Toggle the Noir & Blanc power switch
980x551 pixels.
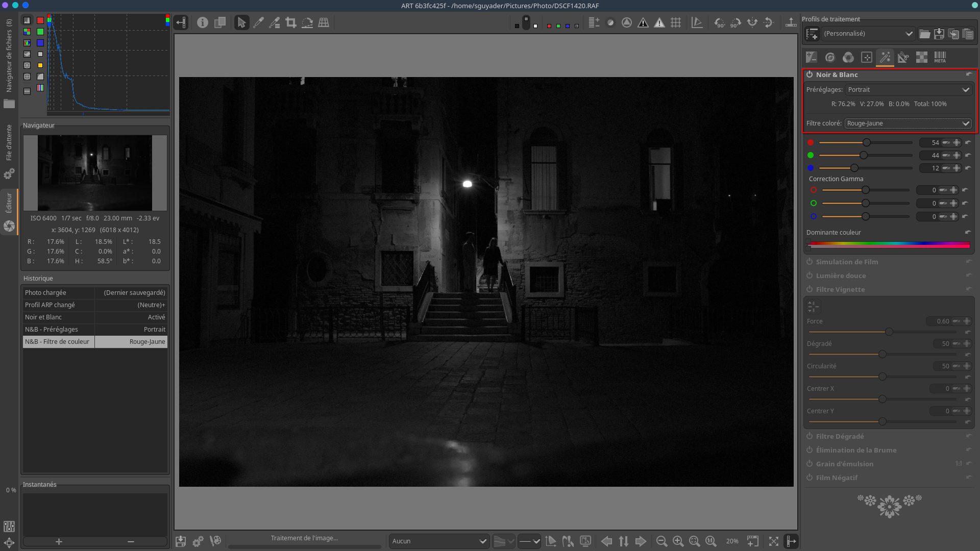[810, 74]
